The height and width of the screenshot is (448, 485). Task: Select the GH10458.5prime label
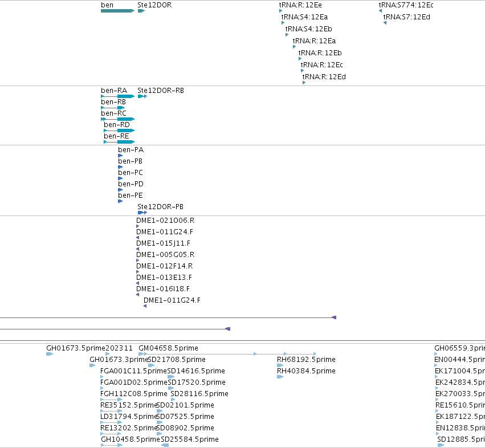[x=131, y=439]
